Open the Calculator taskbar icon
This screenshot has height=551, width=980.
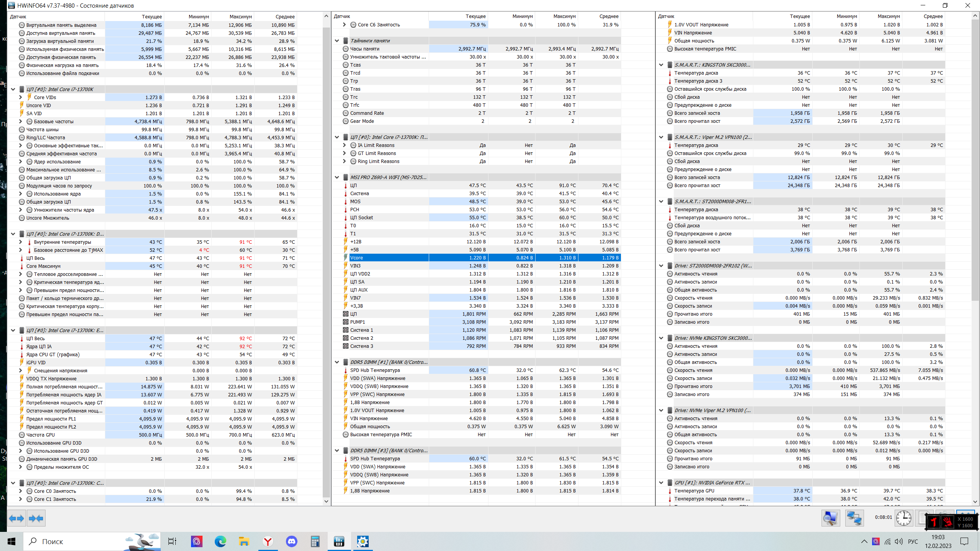click(315, 541)
